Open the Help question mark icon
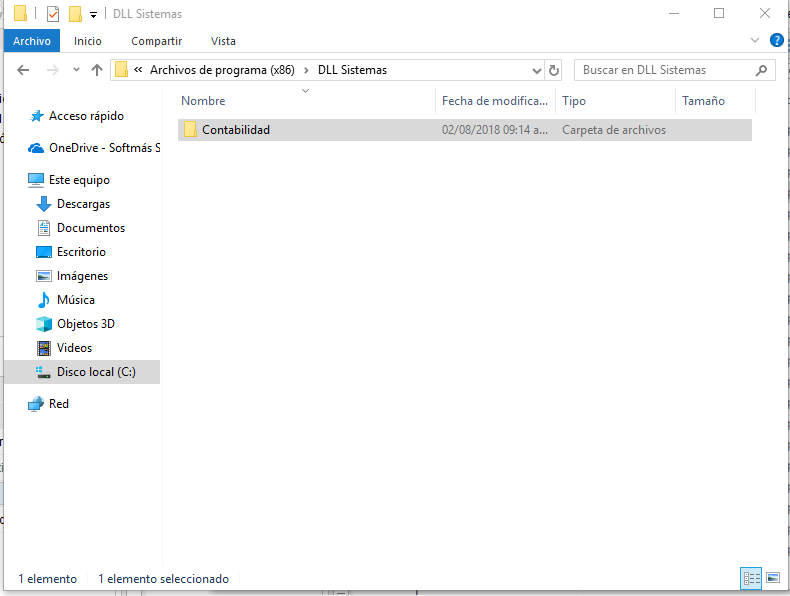 (x=777, y=41)
